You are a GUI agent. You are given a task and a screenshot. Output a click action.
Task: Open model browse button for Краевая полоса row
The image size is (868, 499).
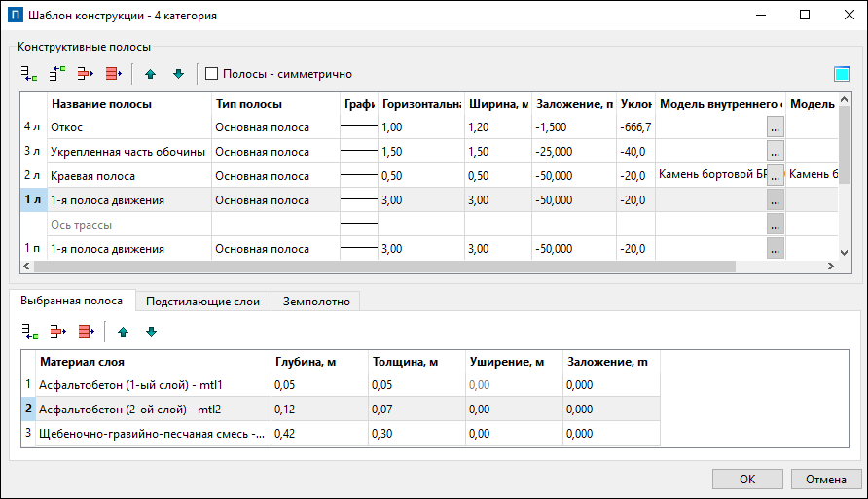[775, 176]
